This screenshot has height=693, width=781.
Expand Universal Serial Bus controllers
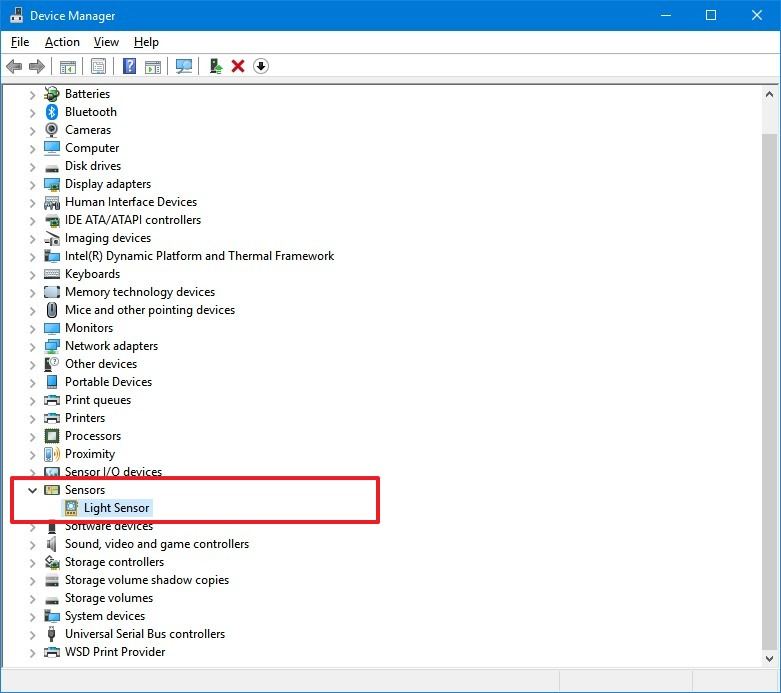pos(33,634)
